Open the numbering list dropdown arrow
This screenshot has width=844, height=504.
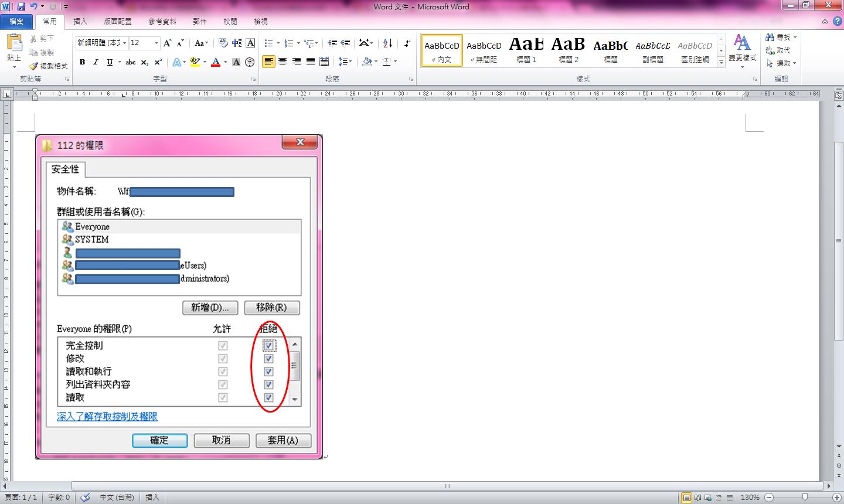(x=298, y=43)
